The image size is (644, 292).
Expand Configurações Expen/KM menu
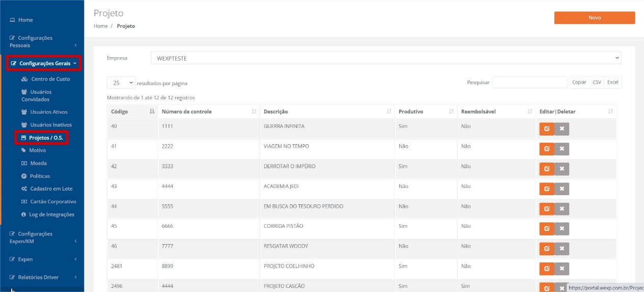pos(42,237)
